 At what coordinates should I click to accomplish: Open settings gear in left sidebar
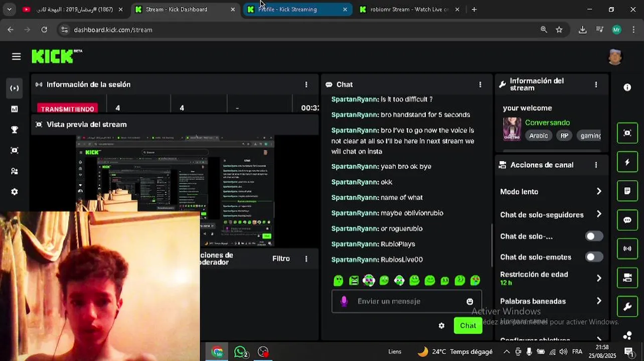tap(15, 192)
